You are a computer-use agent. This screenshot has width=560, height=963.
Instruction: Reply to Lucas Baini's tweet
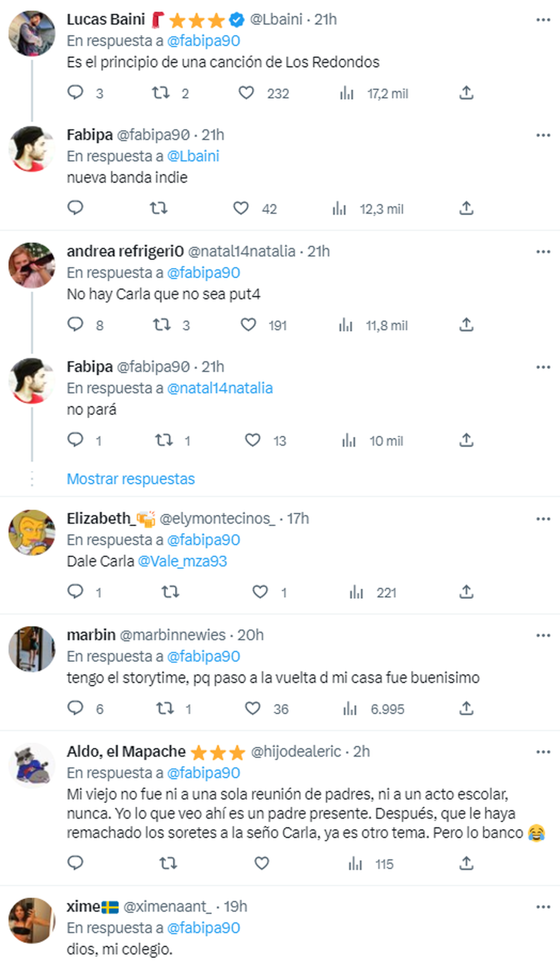[76, 93]
